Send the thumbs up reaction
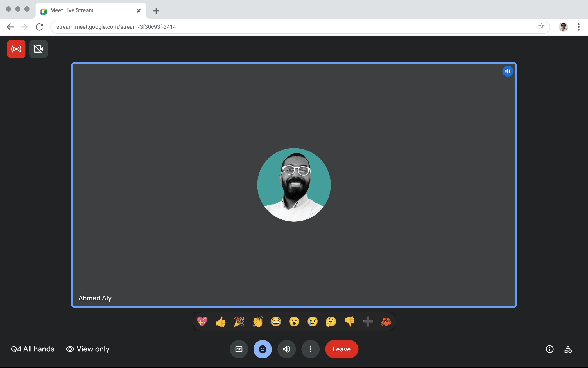The width and height of the screenshot is (588, 368). pos(221,321)
